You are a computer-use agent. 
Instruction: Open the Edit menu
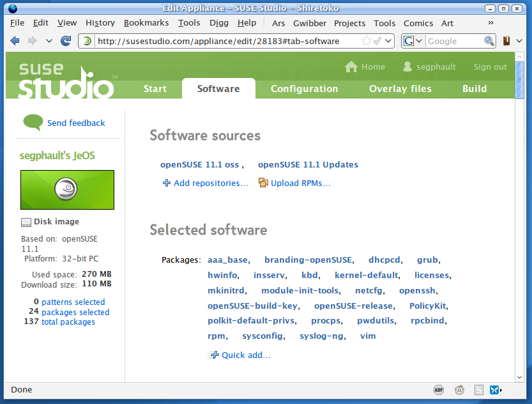41,23
